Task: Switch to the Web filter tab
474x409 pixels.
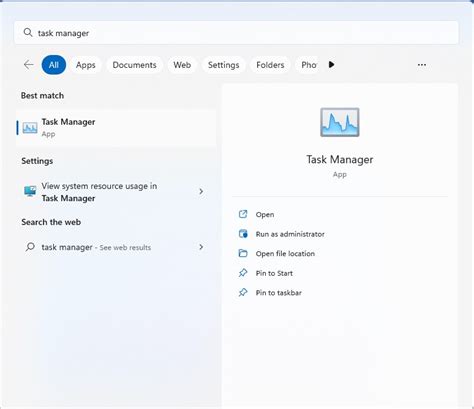Action: [x=182, y=65]
